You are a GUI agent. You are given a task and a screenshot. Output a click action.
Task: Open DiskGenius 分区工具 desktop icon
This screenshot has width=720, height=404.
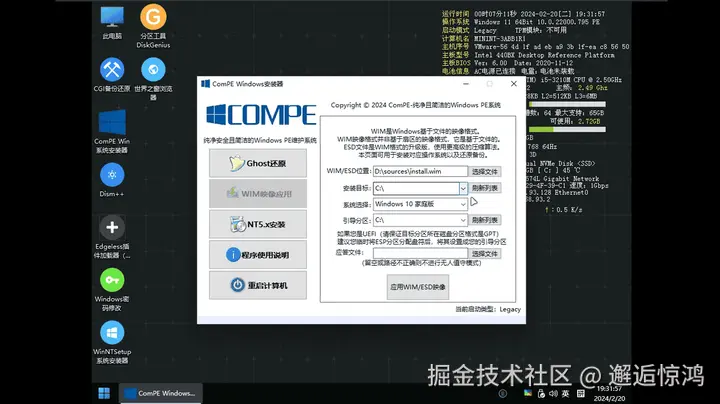coord(153,26)
